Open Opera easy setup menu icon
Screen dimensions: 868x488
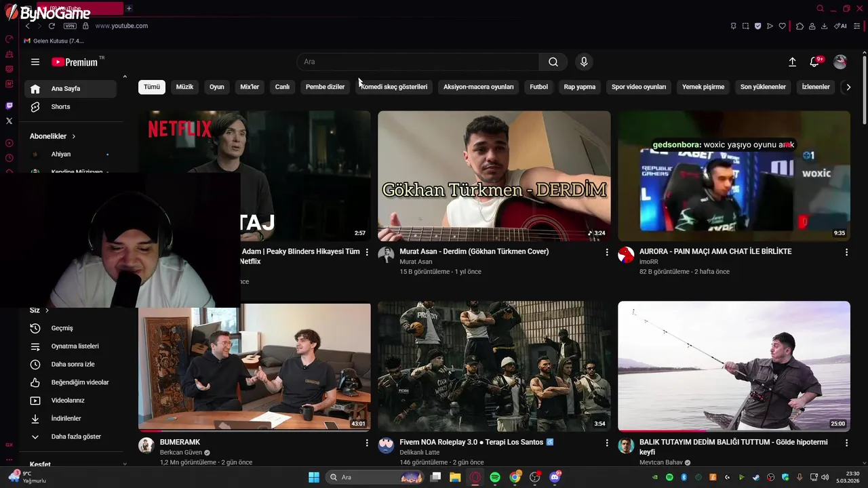click(x=858, y=26)
